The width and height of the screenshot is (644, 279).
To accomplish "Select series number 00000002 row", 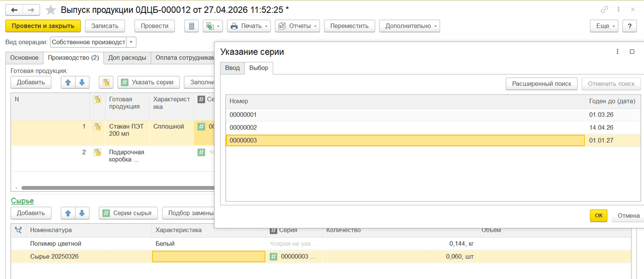I will click(405, 128).
